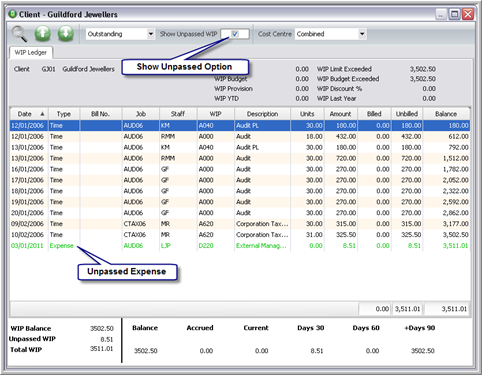Select the row with balance 1,512.00

[240, 158]
